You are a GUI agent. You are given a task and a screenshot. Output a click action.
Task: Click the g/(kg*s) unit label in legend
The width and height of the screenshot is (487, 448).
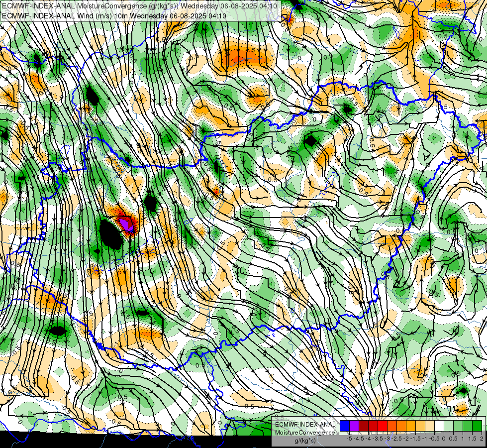click(x=305, y=441)
